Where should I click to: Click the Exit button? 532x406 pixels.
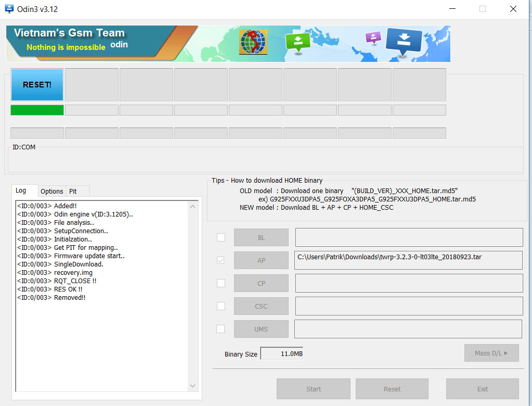483,389
